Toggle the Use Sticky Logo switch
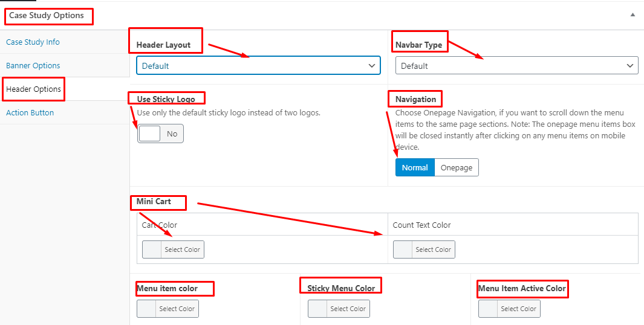Viewport: 644px width, 325px height. 160,134
